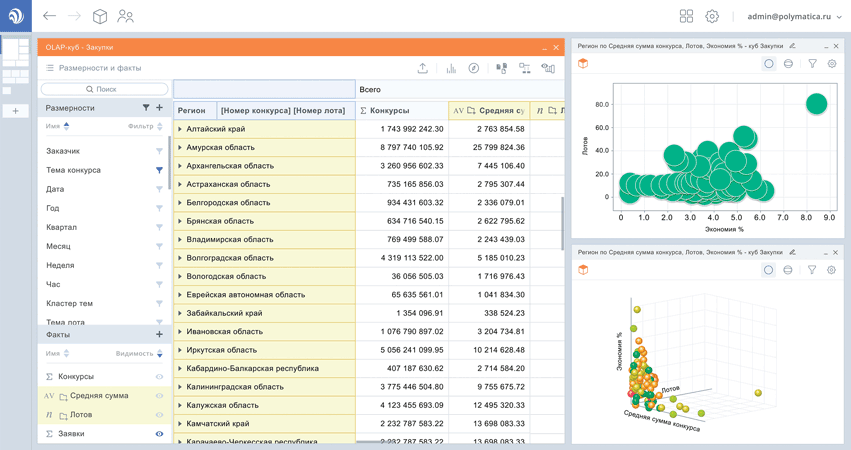Screen dimensions: 851x450
Task: Select Кабардино-Балкарская республика row label
Action: click(252, 368)
